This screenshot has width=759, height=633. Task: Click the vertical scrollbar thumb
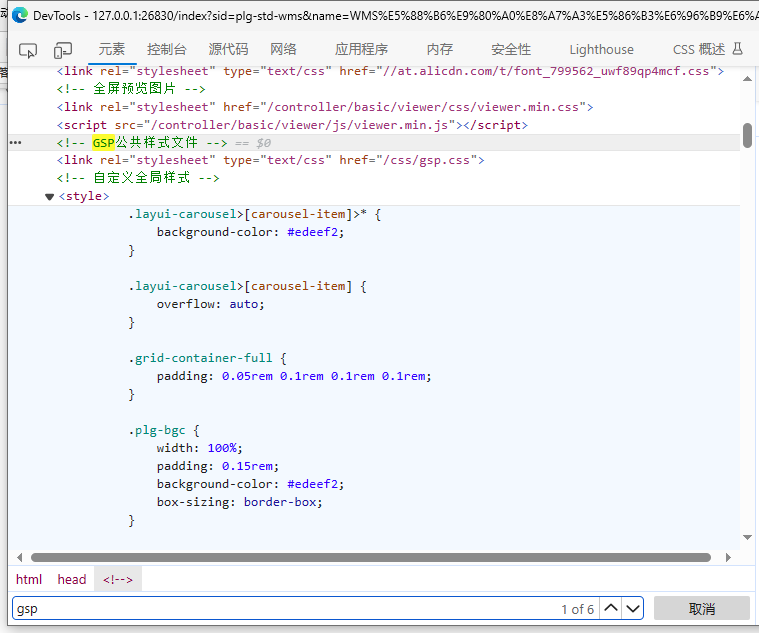[x=747, y=136]
